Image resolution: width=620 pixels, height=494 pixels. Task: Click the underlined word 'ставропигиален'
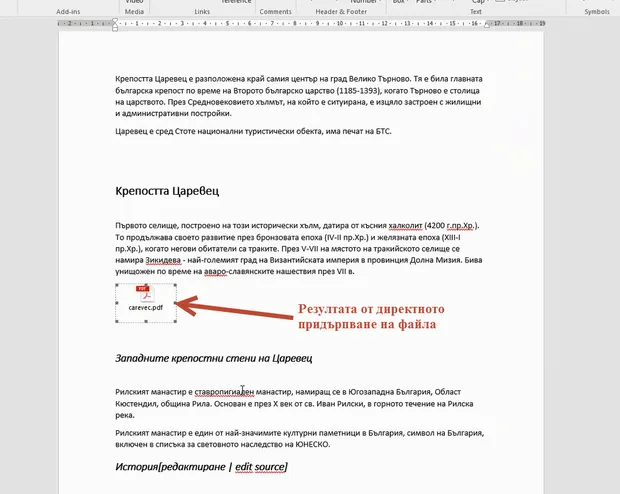click(224, 392)
